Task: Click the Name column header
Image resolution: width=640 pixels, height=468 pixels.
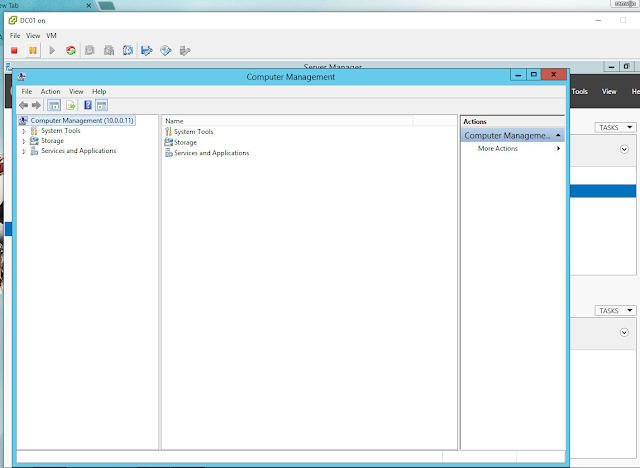Action: tap(288, 121)
